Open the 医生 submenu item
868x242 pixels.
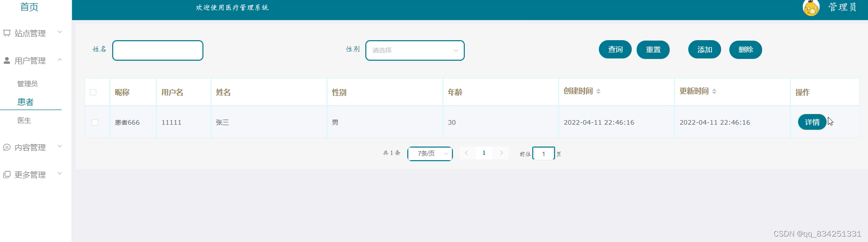coord(24,120)
